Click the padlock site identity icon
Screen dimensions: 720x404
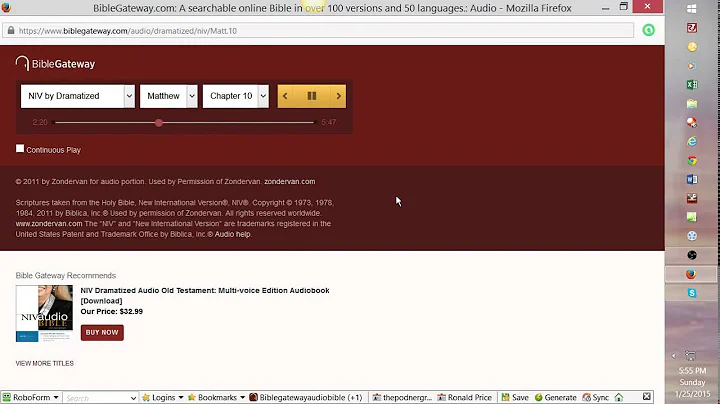click(x=11, y=31)
